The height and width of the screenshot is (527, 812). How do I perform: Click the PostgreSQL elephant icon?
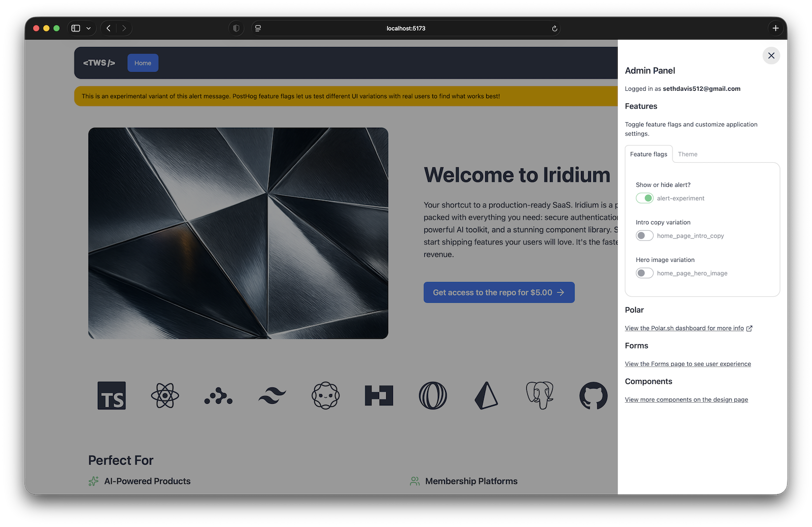[x=539, y=396]
